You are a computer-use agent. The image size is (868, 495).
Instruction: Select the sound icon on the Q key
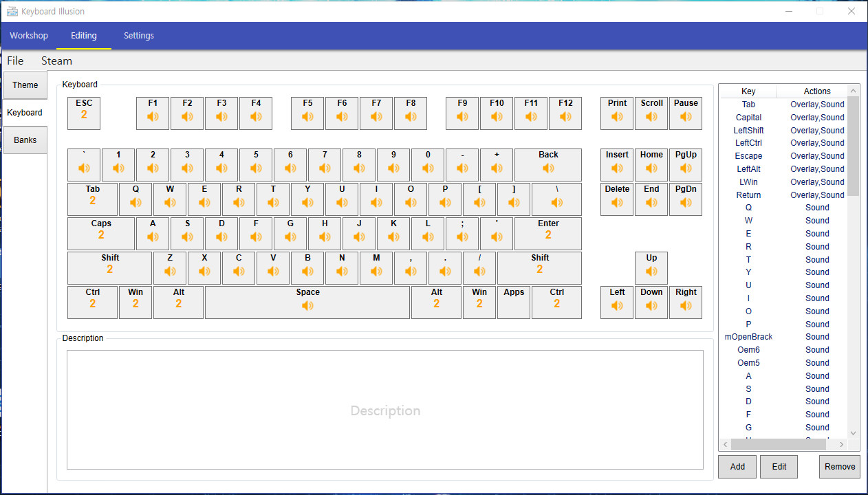135,204
